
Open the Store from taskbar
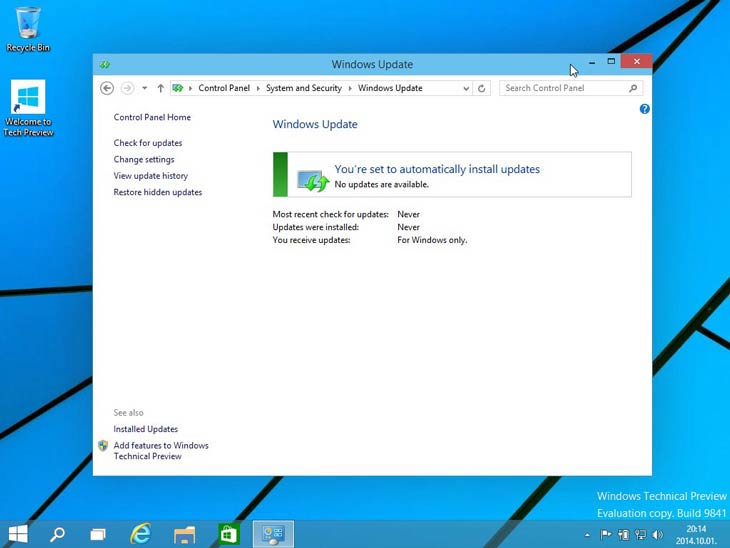228,534
